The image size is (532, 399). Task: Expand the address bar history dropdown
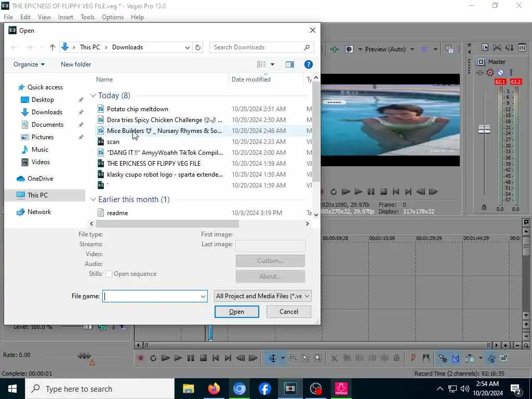point(187,47)
